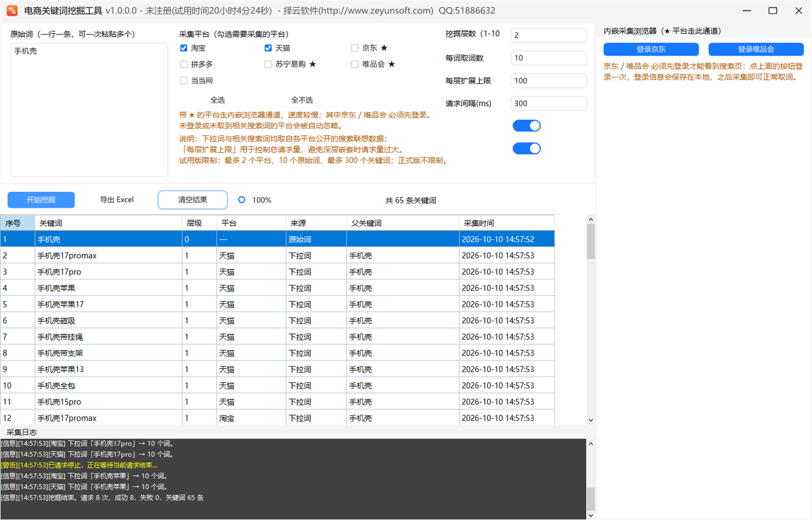Uncheck the 天猫 platform checkbox
The width and height of the screenshot is (812, 520).
tap(269, 48)
